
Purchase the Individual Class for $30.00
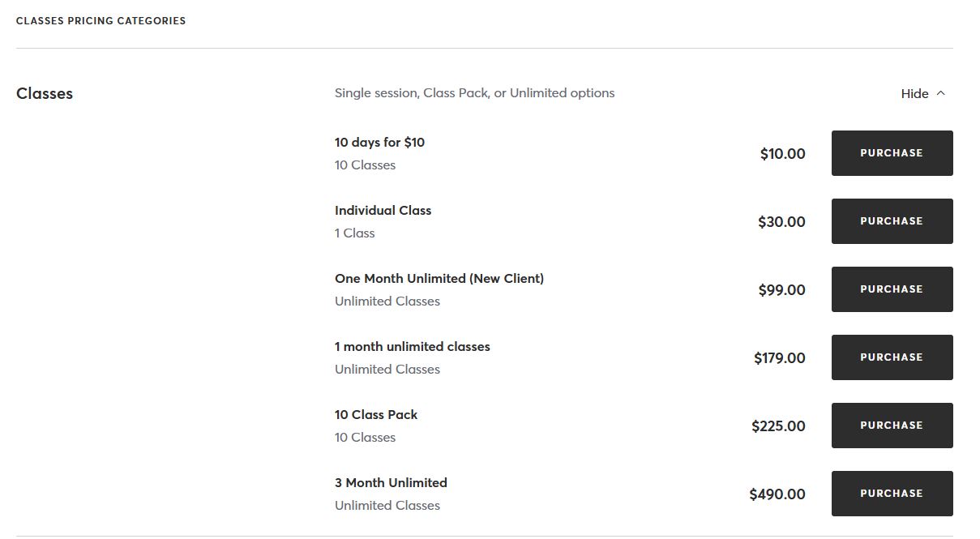(892, 221)
